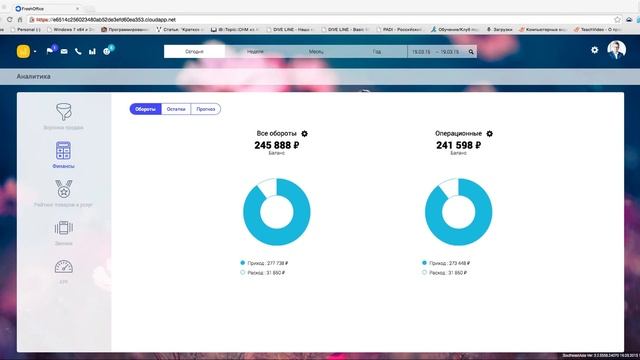Open the gear settings next to Все обороты
The height and width of the screenshot is (360, 640).
(x=304, y=133)
